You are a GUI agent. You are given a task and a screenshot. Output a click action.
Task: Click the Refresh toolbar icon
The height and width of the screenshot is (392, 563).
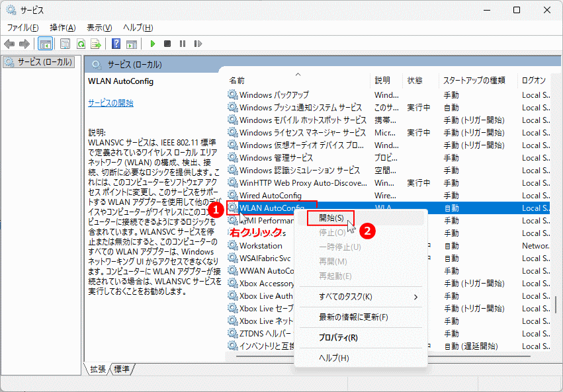coord(81,44)
